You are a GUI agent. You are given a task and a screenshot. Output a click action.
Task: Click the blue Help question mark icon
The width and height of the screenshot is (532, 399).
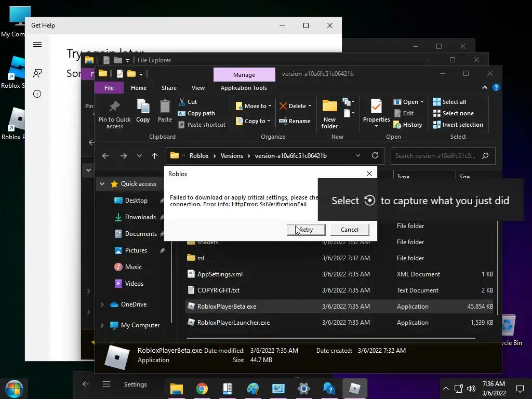coord(496,87)
